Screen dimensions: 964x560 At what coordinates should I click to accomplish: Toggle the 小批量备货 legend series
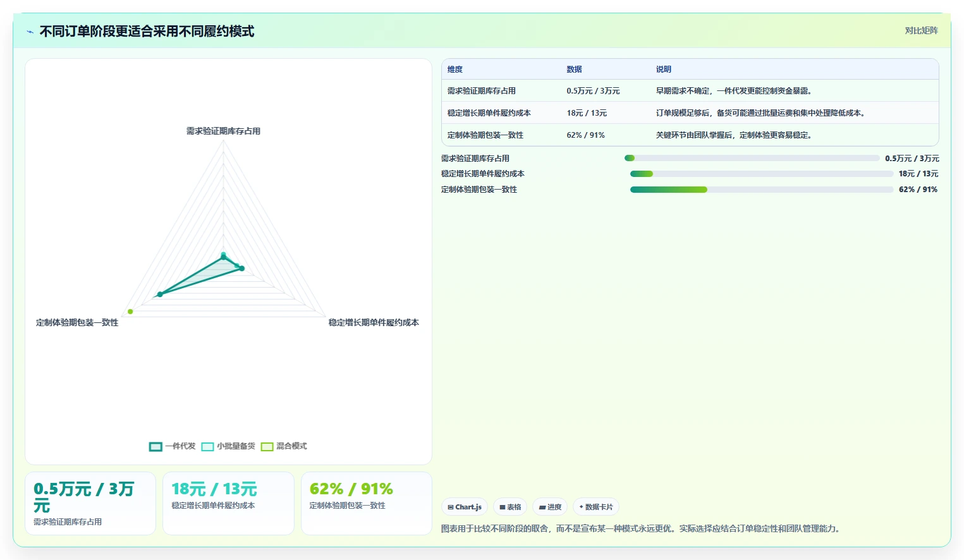[228, 446]
